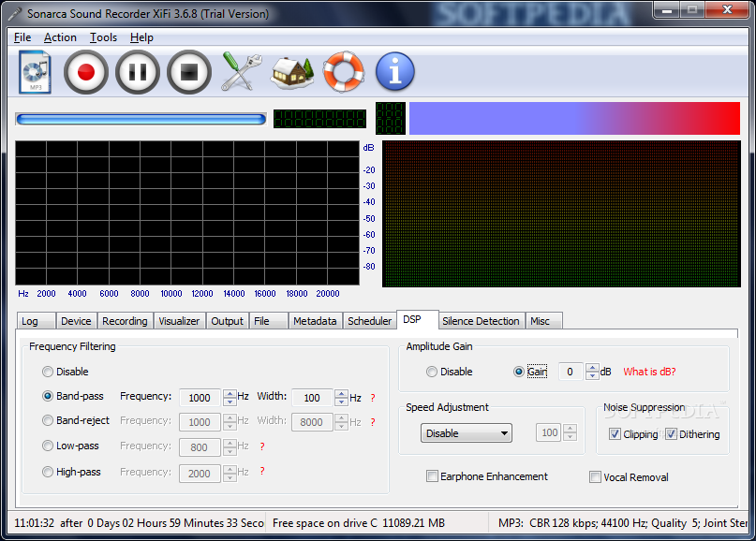Decrease Band-pass Frequency with down arrow

pyautogui.click(x=230, y=402)
